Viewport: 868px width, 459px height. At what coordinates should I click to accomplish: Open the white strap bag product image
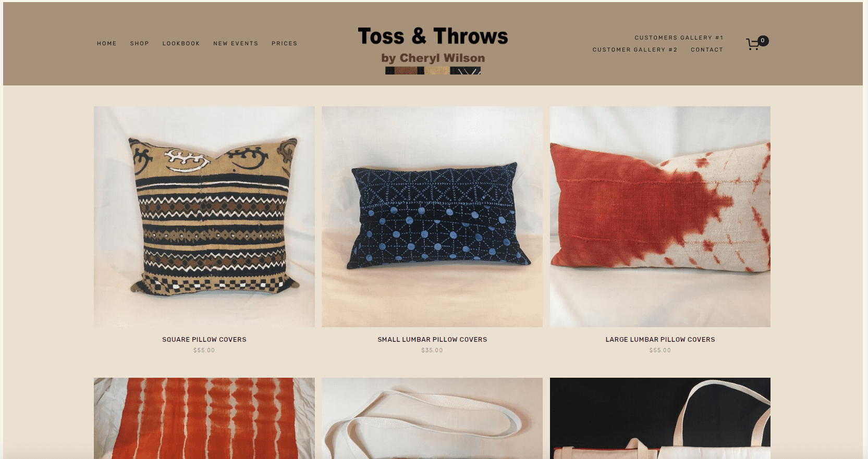pyautogui.click(x=432, y=418)
